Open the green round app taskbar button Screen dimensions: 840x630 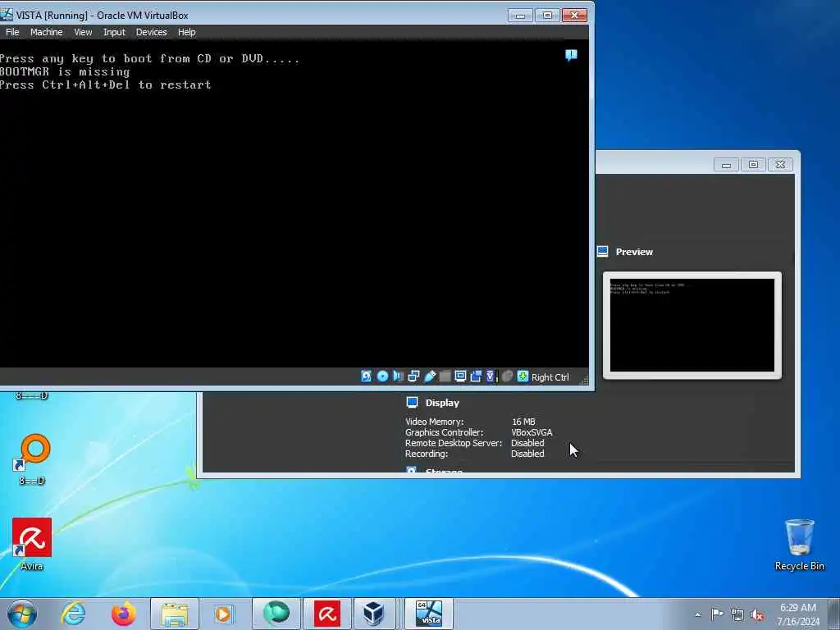point(276,614)
